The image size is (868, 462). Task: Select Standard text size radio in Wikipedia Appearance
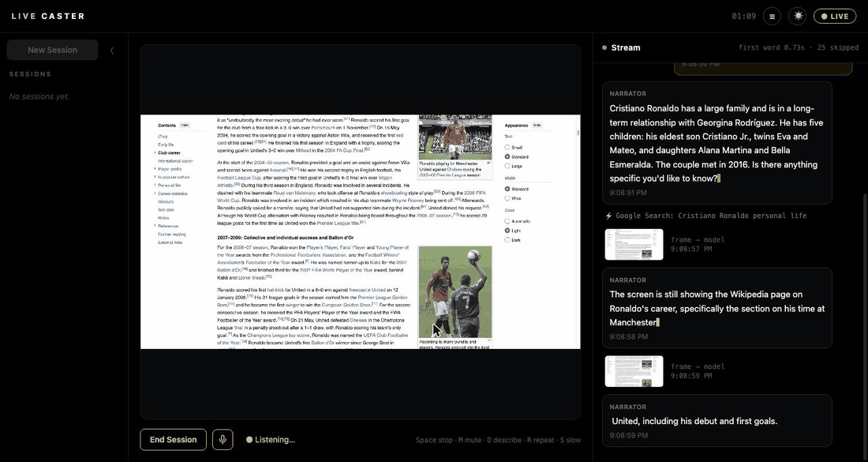coord(507,157)
